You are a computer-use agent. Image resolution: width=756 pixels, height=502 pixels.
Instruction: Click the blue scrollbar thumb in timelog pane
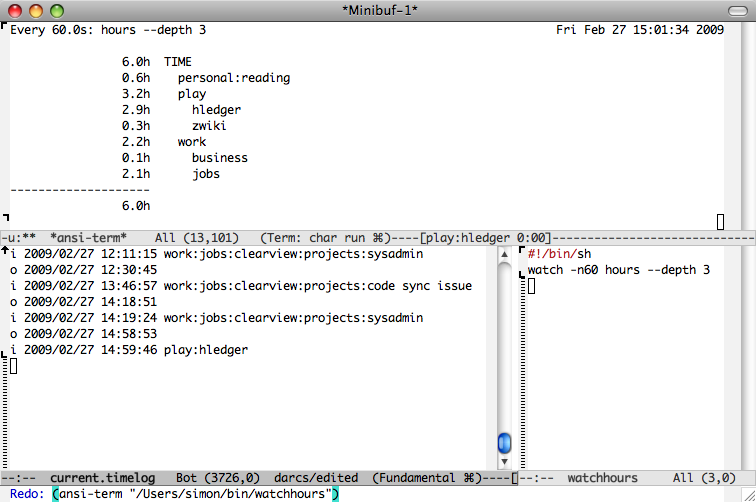pyautogui.click(x=505, y=442)
